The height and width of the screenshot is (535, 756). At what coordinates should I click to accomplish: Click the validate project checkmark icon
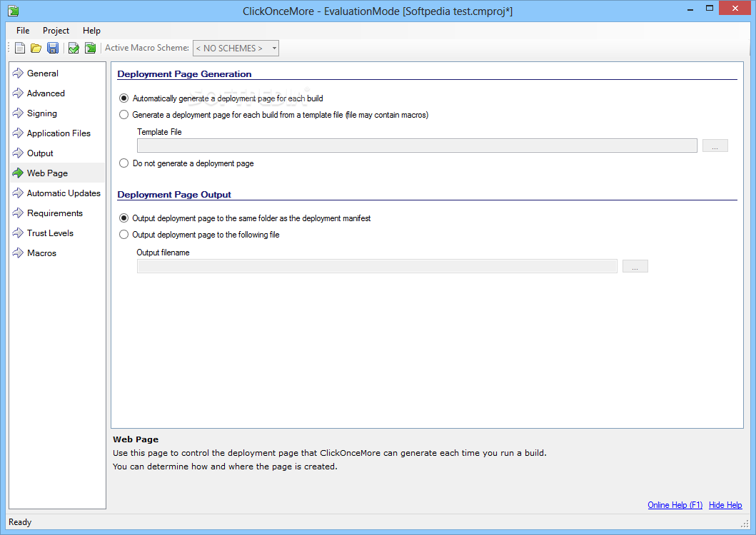tap(74, 48)
